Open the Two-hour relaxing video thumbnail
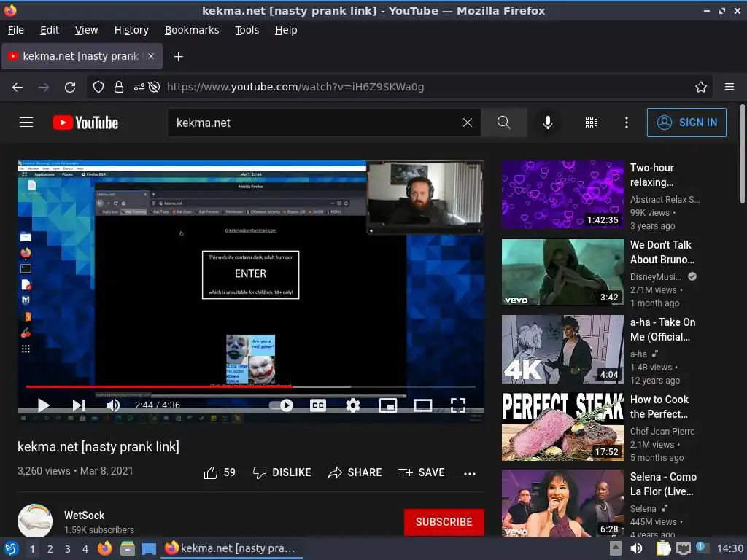This screenshot has width=747, height=560. tap(562, 194)
